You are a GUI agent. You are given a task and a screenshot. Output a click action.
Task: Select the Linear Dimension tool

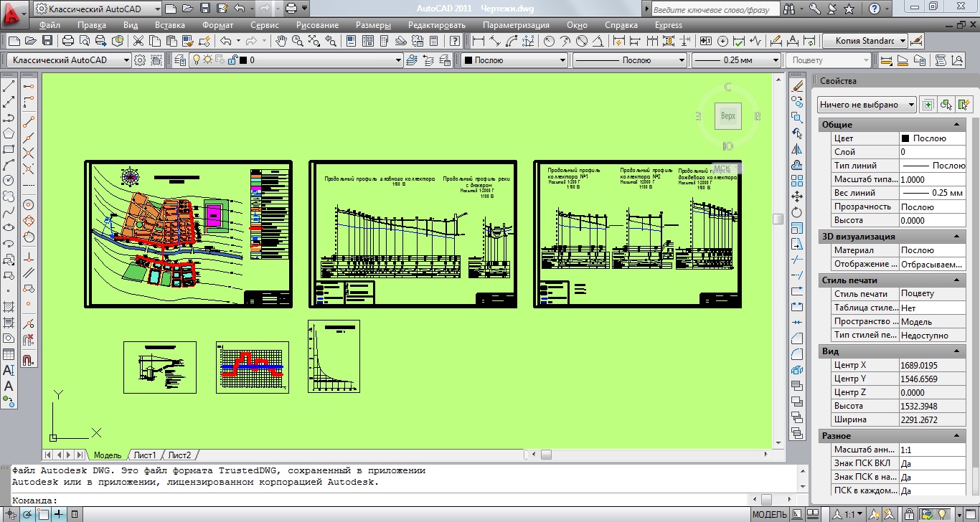tap(478, 41)
